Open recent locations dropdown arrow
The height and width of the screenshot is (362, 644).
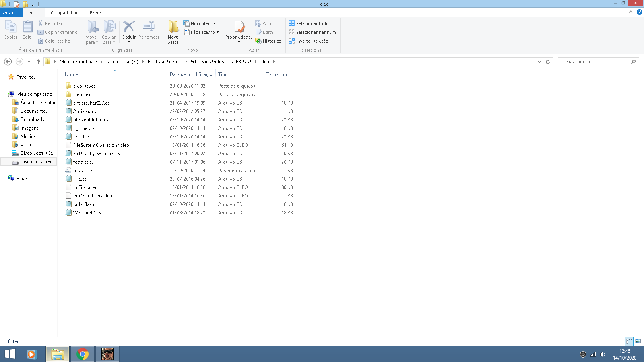[x=29, y=62]
